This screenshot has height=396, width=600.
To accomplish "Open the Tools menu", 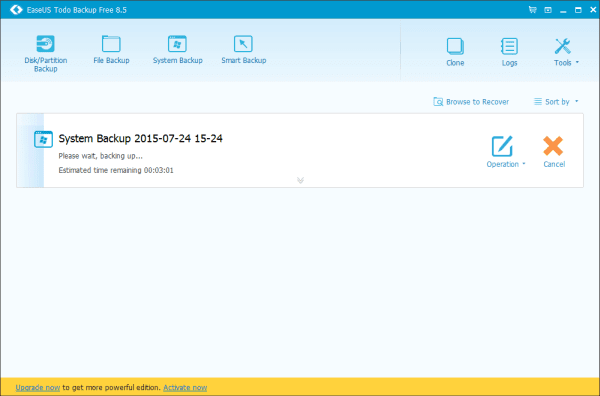I will pos(566,52).
